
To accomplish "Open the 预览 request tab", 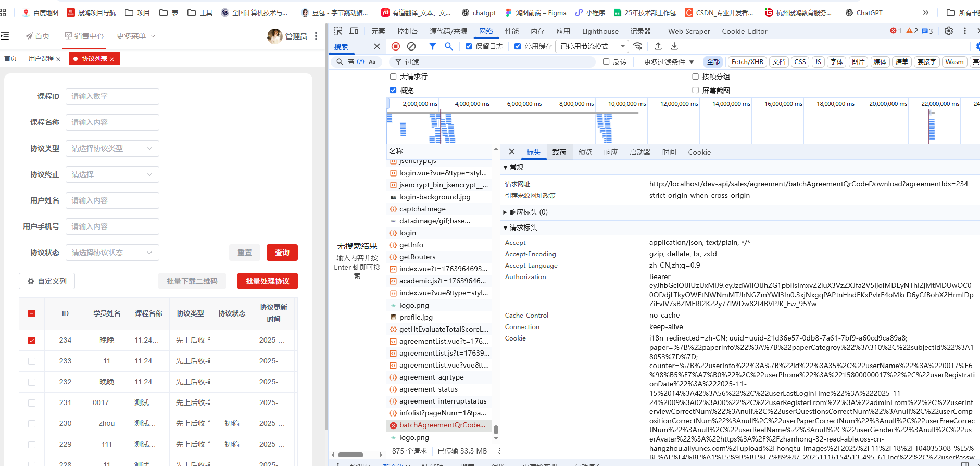I will (585, 152).
